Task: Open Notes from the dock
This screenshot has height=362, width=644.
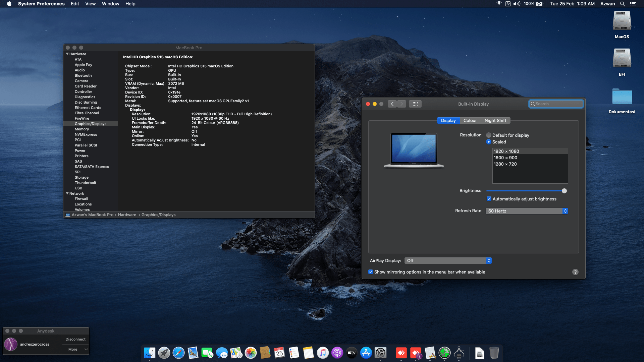Action: (x=308, y=353)
